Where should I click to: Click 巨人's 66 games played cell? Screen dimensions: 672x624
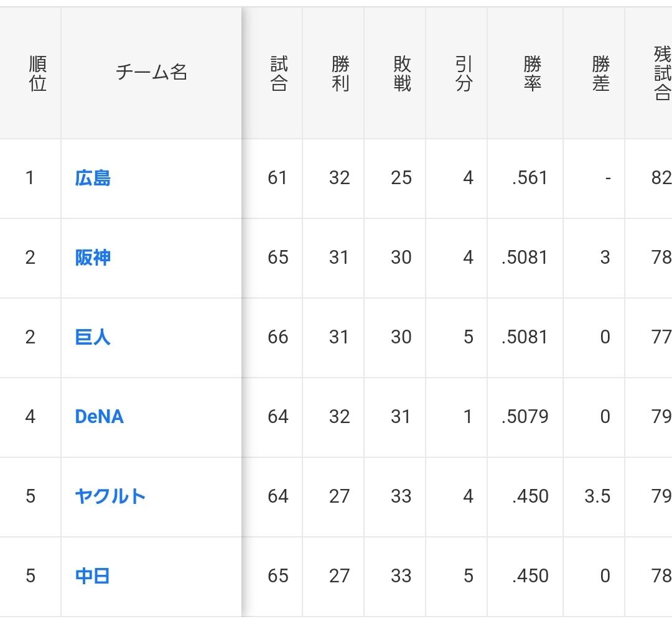coord(278,337)
